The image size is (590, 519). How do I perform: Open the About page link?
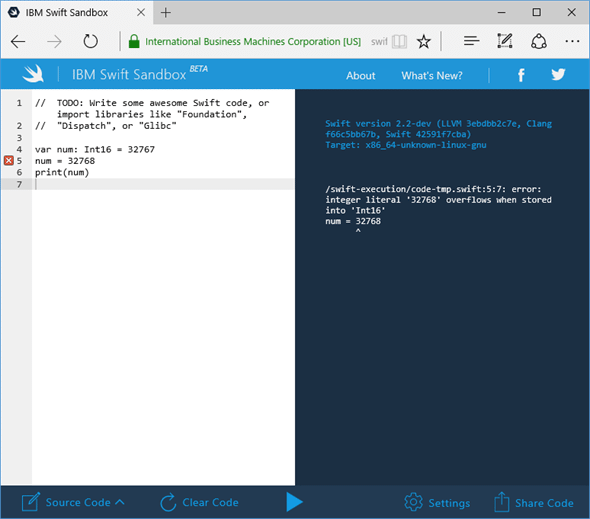pos(360,76)
